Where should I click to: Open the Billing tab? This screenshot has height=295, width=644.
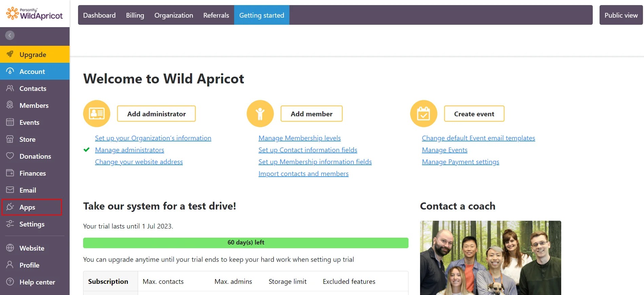[x=135, y=15]
